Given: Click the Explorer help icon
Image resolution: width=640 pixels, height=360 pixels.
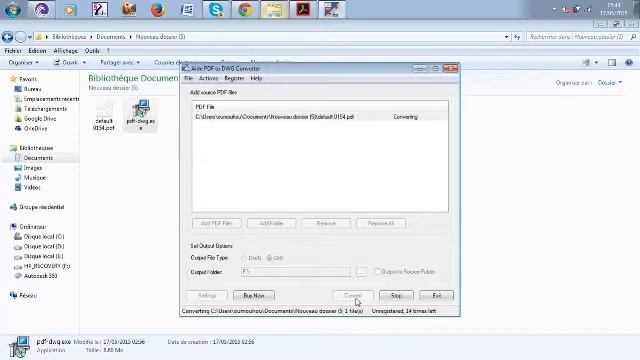Looking at the screenshot, I should (x=629, y=62).
